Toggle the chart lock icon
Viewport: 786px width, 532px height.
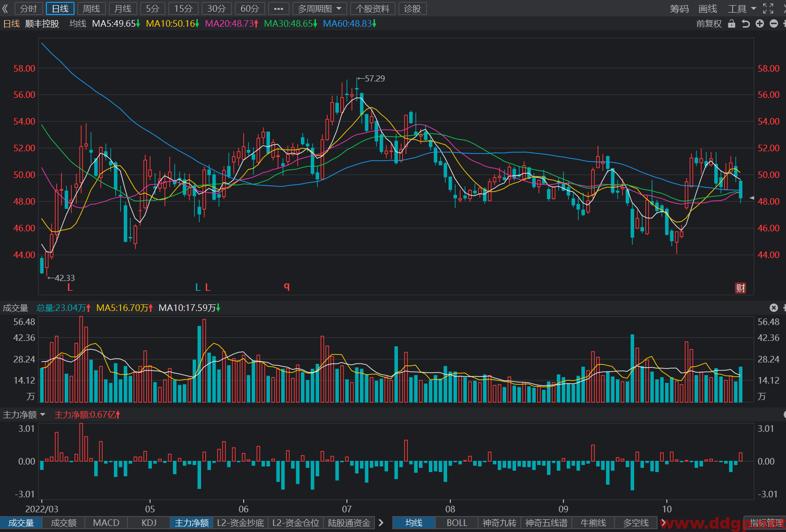(732, 23)
